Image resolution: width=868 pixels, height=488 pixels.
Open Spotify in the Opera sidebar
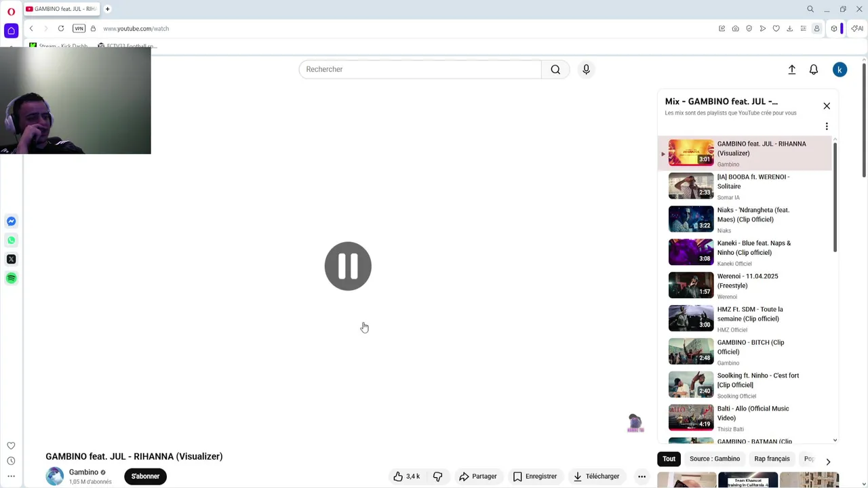tap(11, 278)
